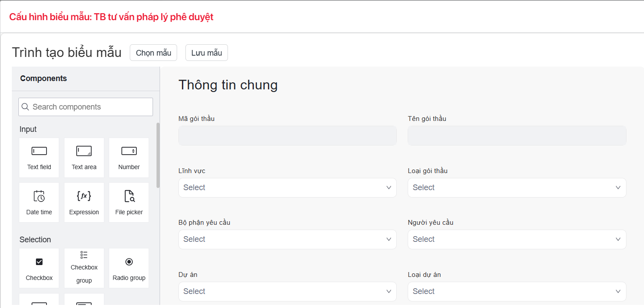Open the Lĩnh vực dropdown

[287, 188]
